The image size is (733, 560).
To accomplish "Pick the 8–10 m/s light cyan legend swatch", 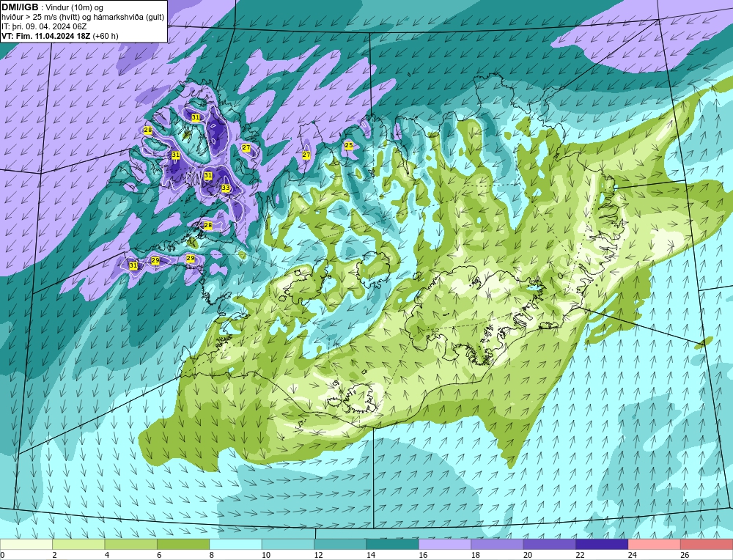I will click(x=235, y=544).
